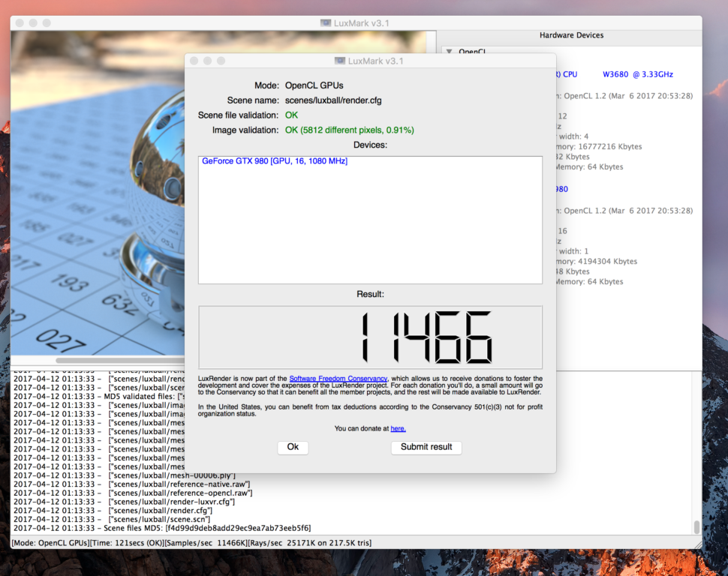The image size is (728, 576).
Task: Close the main LuxMark window
Action: point(20,22)
